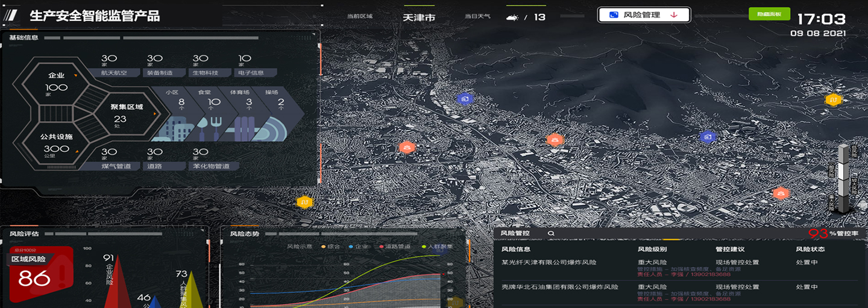The width and height of the screenshot is (868, 308).
Task: Click the blue camera marker on the map's right
Action: point(708,137)
